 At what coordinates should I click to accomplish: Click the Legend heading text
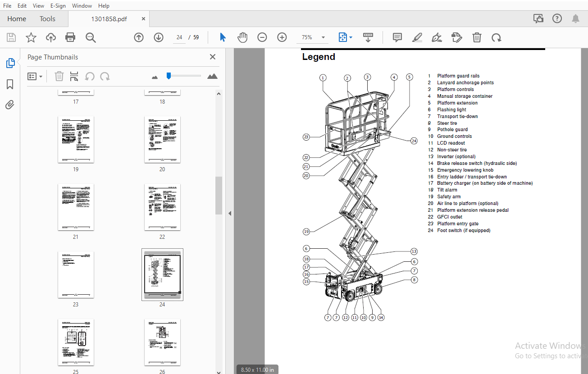pos(319,57)
